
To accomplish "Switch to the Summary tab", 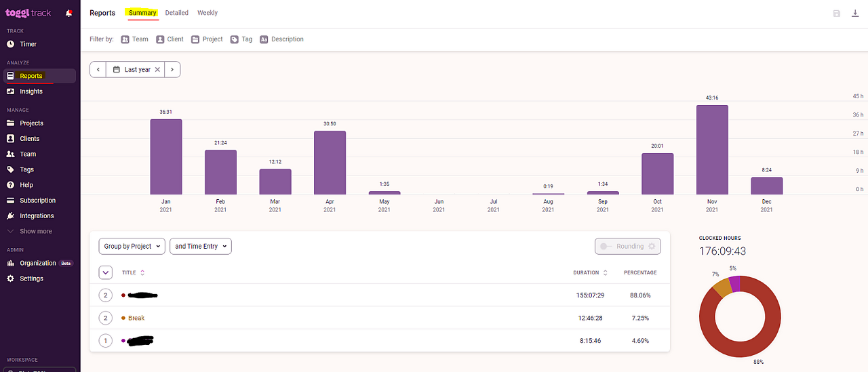I will (x=142, y=13).
